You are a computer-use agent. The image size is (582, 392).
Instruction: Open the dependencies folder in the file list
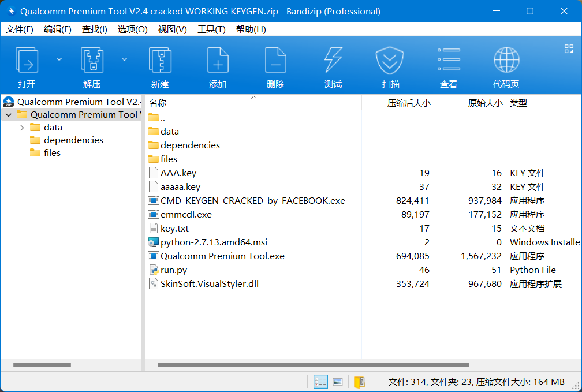pyautogui.click(x=189, y=145)
